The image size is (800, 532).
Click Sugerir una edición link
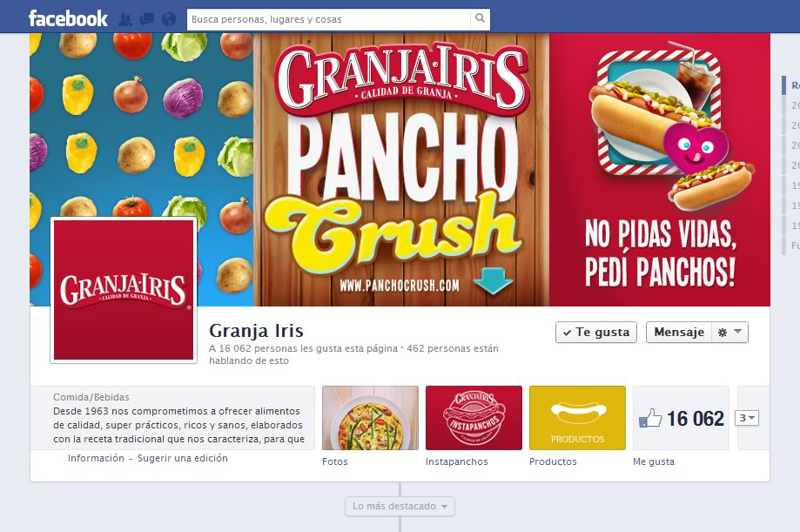[183, 458]
